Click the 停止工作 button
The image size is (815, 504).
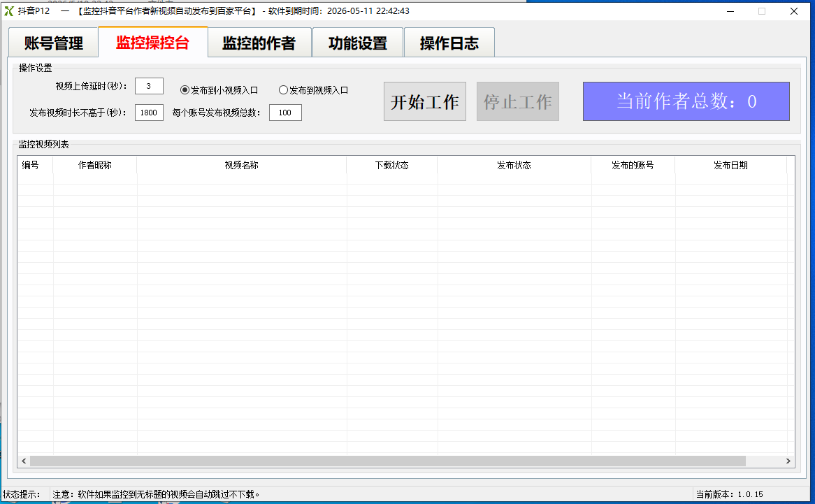(x=518, y=101)
